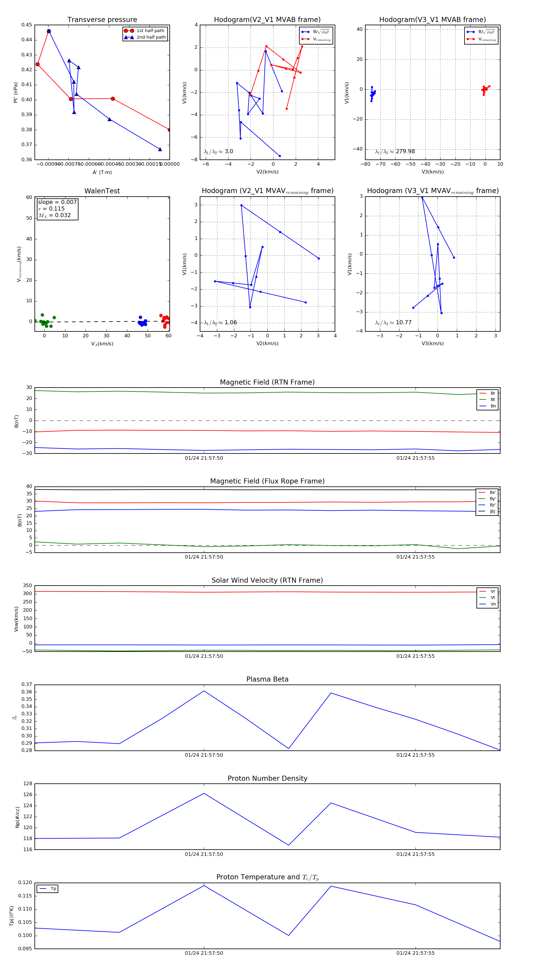The height and width of the screenshot is (980, 535).
Task: Click the eigenvalue ratio text '279.98'
Action: point(405,151)
